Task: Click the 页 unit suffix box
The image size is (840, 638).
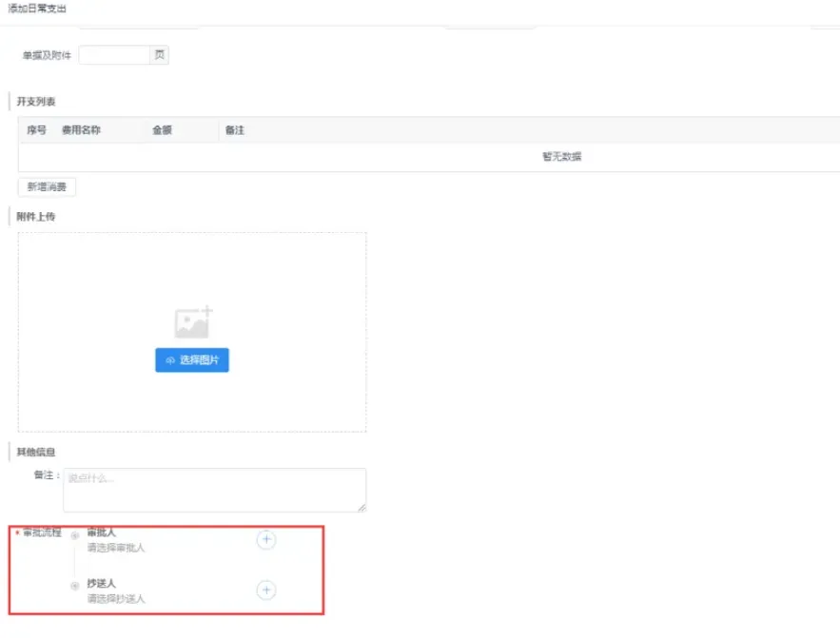Action: click(159, 55)
